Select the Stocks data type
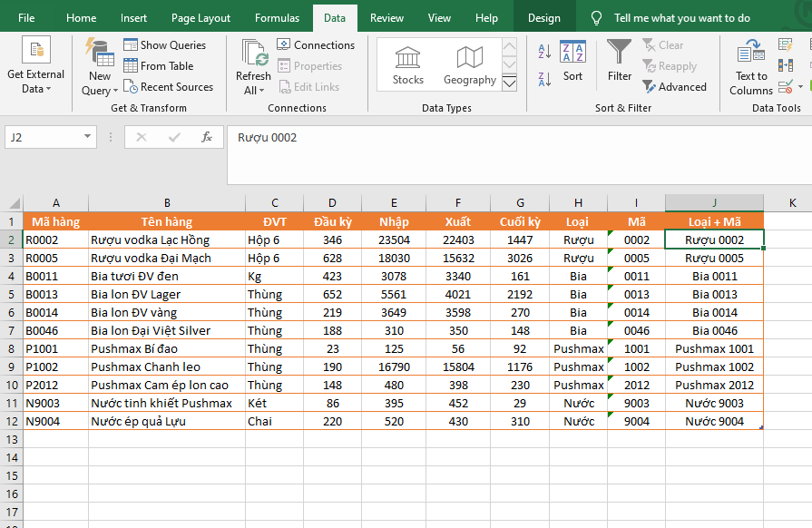Screen dimensions: 812x528 click(407, 64)
